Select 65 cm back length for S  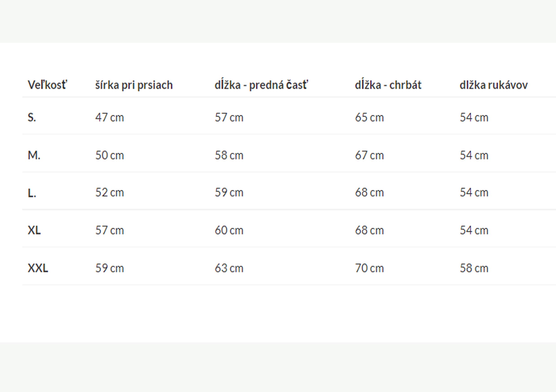click(369, 118)
